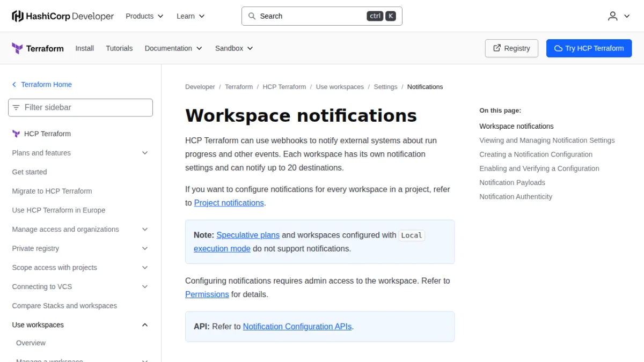Image resolution: width=644 pixels, height=362 pixels.
Task: Jump to Creating a Notification Configuration
Action: pos(536,154)
